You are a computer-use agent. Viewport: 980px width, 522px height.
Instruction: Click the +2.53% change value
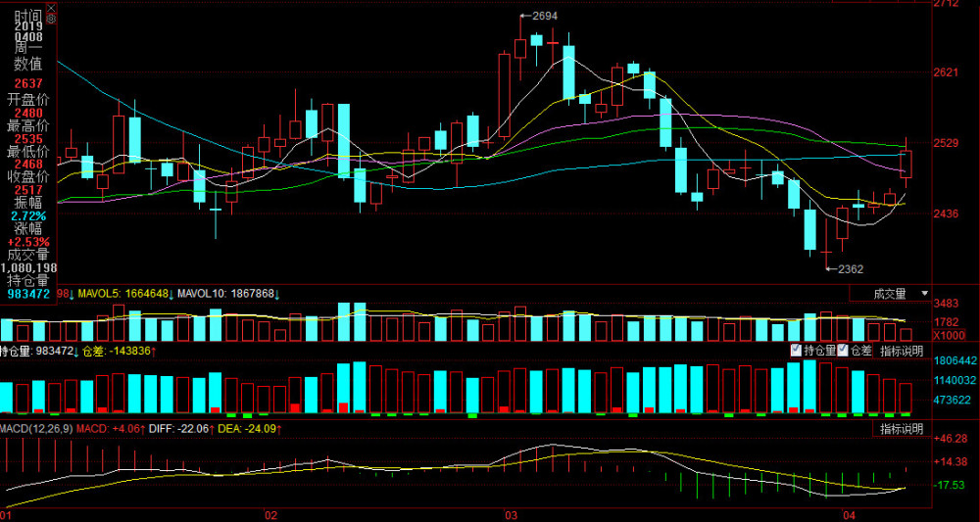point(28,242)
